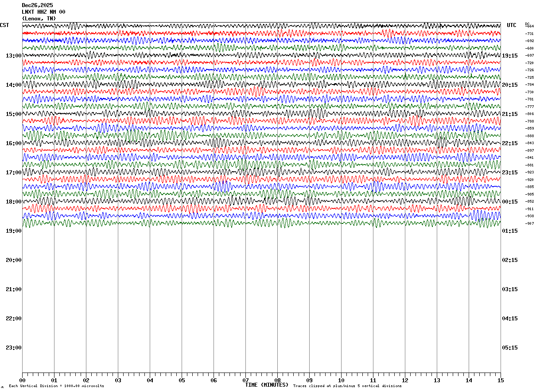Select the 13:00 CST time marker

pyautogui.click(x=14, y=56)
